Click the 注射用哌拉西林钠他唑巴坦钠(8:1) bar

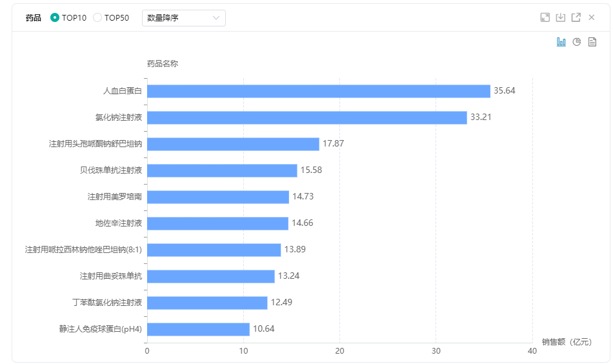pos(214,250)
